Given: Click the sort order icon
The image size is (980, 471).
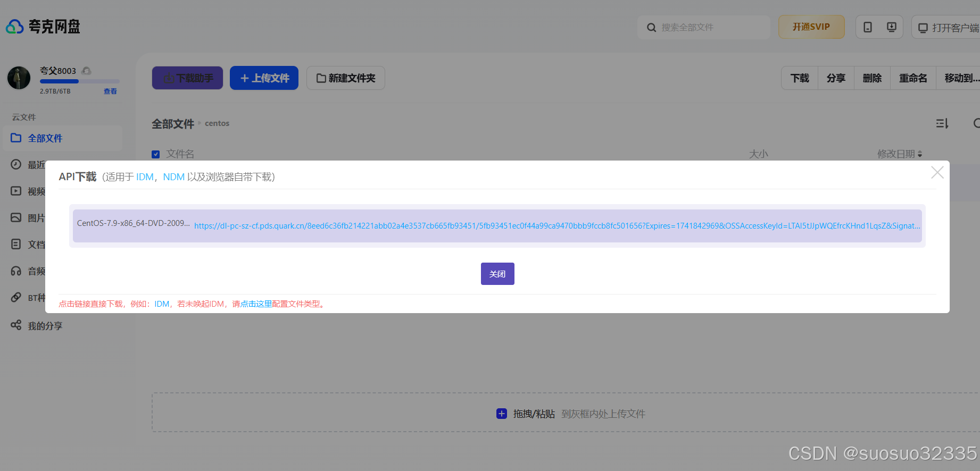Looking at the screenshot, I should [x=942, y=123].
